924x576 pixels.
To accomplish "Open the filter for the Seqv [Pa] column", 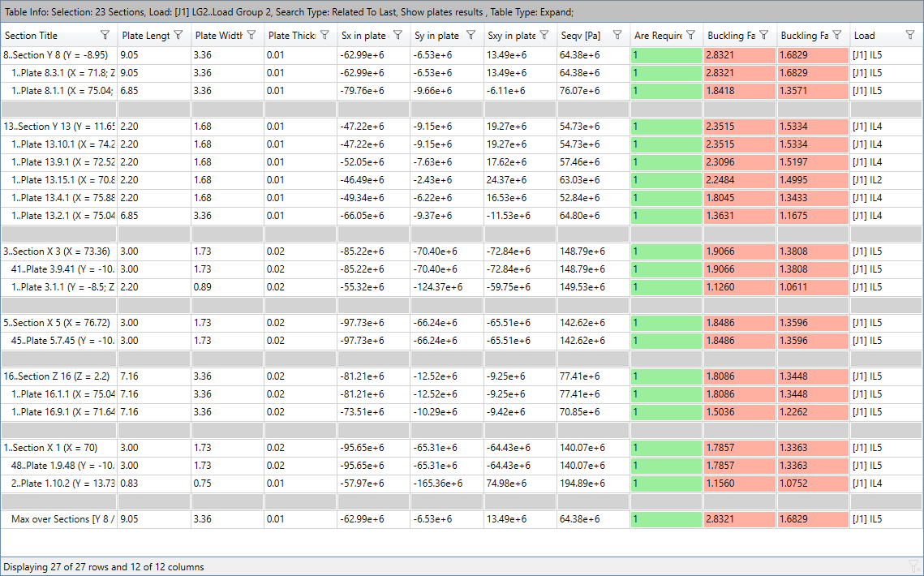I will click(x=617, y=36).
